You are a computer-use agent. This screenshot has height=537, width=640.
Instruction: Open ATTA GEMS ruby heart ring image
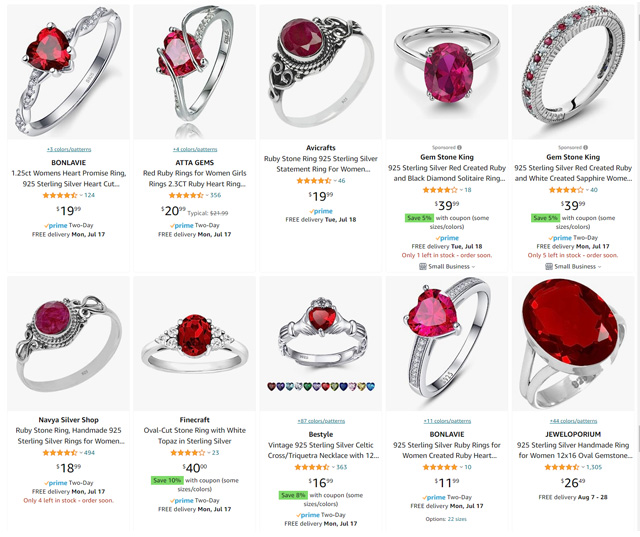(195, 72)
